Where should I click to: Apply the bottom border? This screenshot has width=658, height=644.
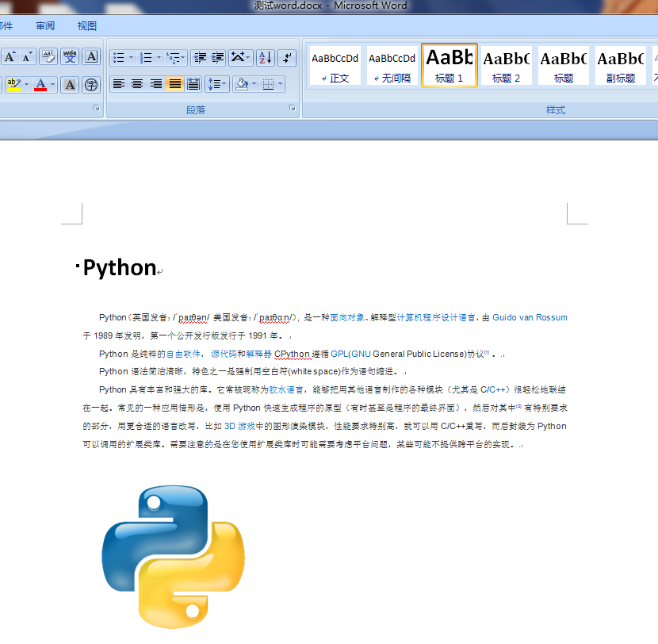point(268,84)
